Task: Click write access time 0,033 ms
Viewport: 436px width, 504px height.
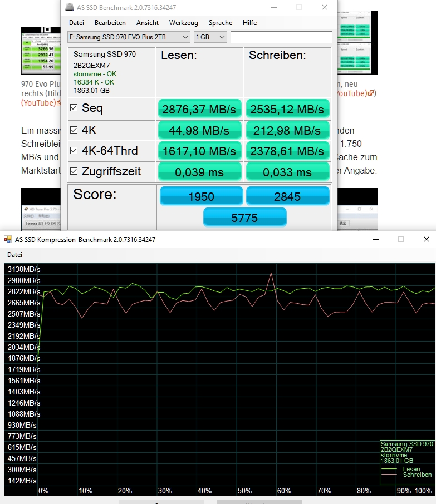Action: [287, 172]
